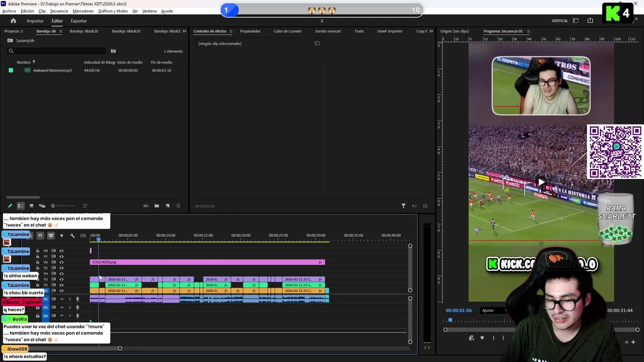Open the Secuencia menu

coord(59,11)
